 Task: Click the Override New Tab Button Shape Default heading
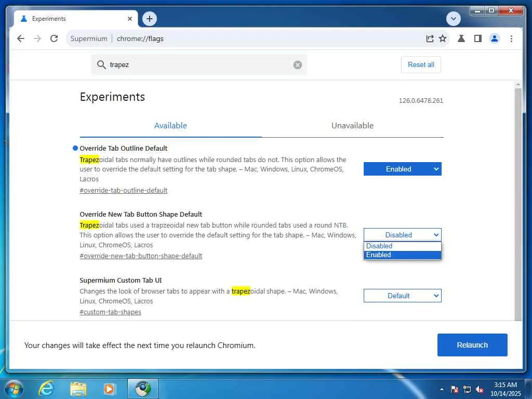[x=141, y=215]
